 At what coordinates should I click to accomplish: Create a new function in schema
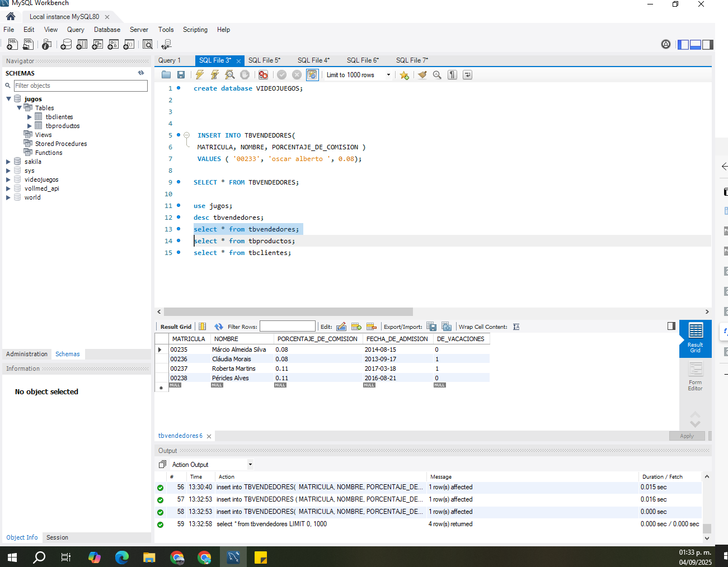pos(129,44)
